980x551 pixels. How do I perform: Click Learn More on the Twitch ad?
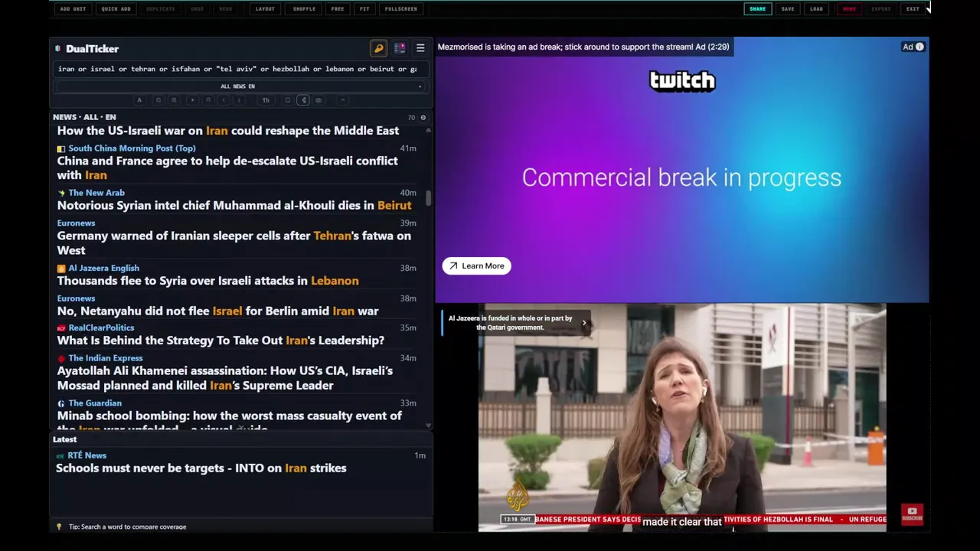coord(476,266)
